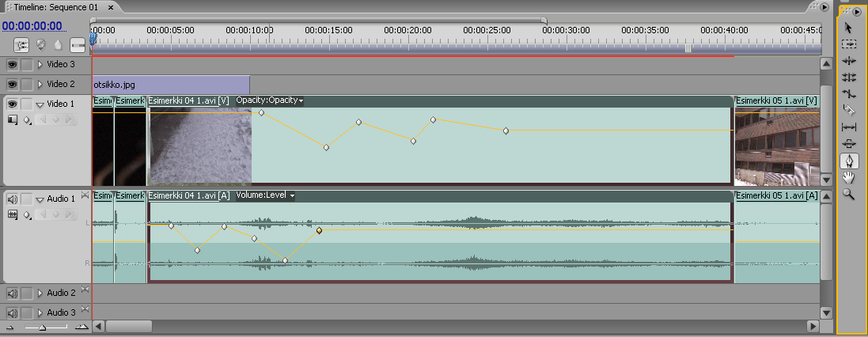Click the 00:00:00:00 timecode display

click(32, 26)
